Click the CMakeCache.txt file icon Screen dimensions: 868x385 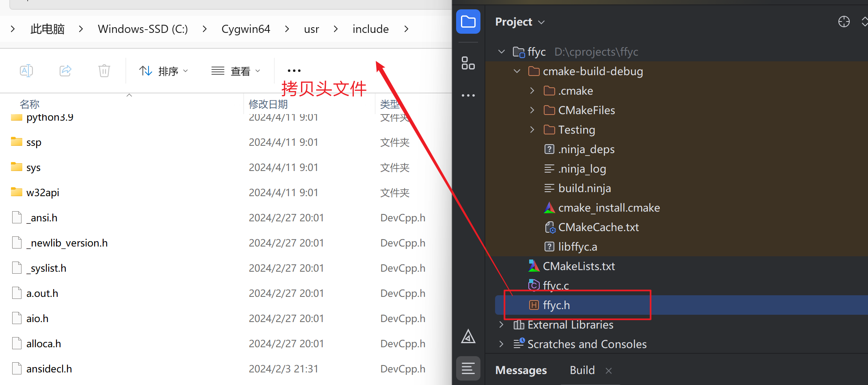[550, 227]
